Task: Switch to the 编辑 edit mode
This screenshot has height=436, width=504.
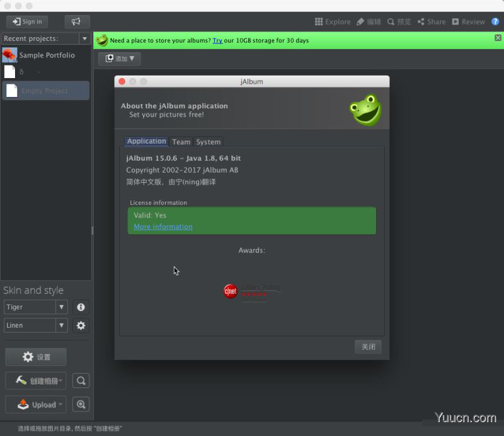Action: pyautogui.click(x=369, y=21)
